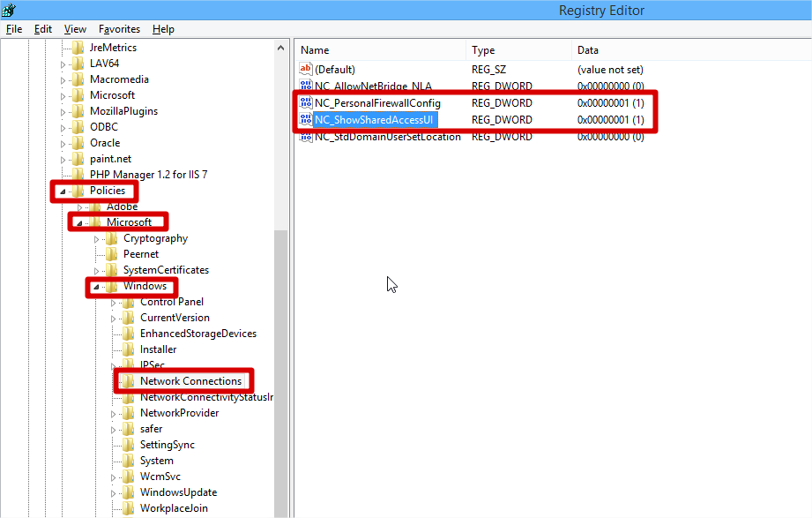Viewport: 812px width, 518px height.
Task: Expand the SystemCertificates tree node
Action: pyautogui.click(x=96, y=270)
